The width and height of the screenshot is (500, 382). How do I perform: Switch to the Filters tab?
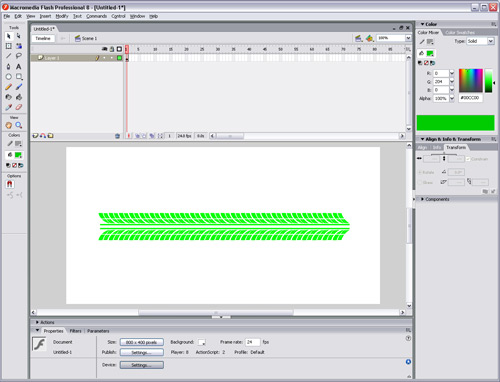click(75, 331)
